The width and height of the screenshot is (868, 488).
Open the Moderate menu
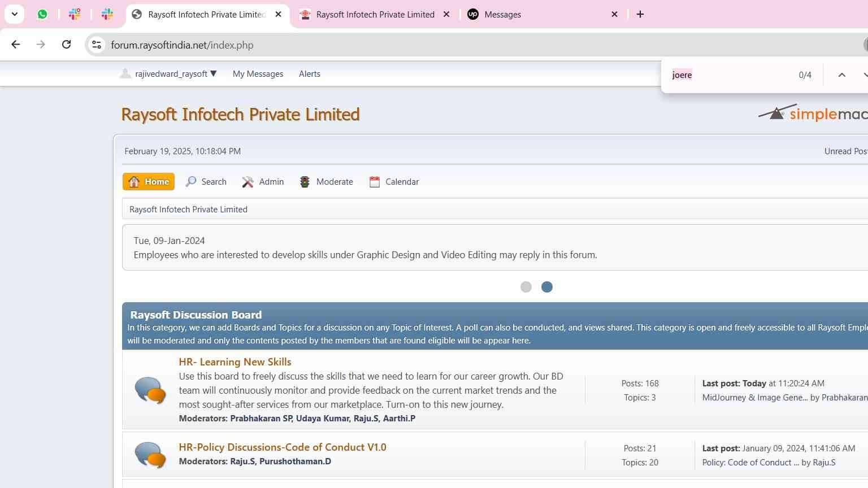pos(327,181)
